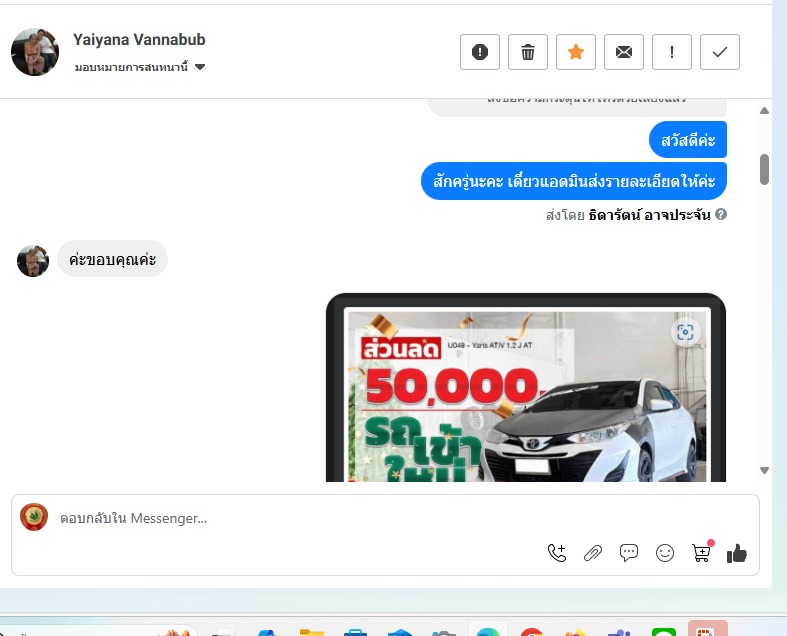Click the sender name ธิดารัตน์ อาจประจัน
This screenshot has height=636, width=787.
coord(649,215)
